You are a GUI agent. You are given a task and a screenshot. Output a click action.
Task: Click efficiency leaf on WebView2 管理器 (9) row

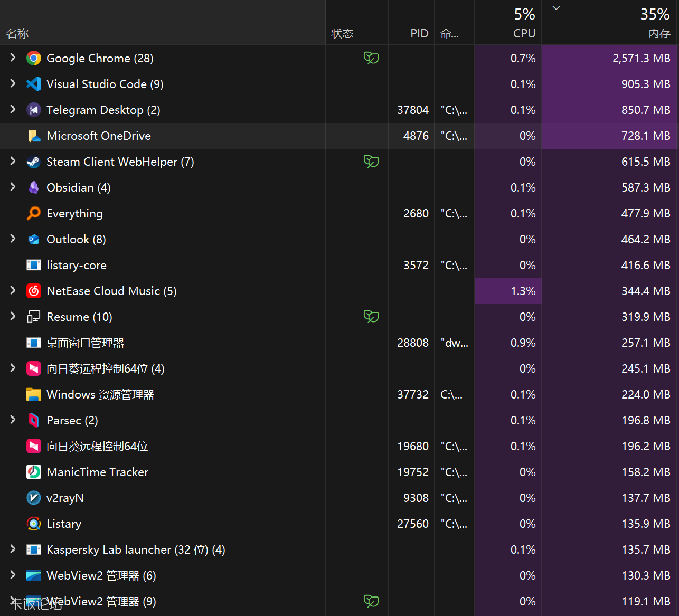click(x=371, y=601)
